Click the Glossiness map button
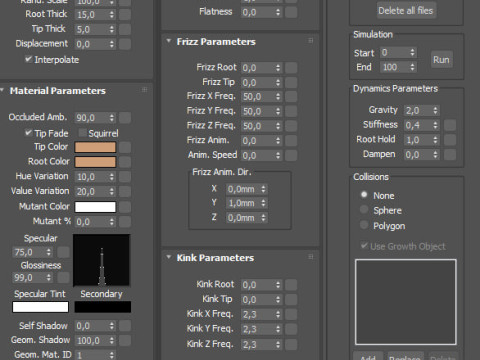Screen dimensions: 480x360 click(x=63, y=277)
